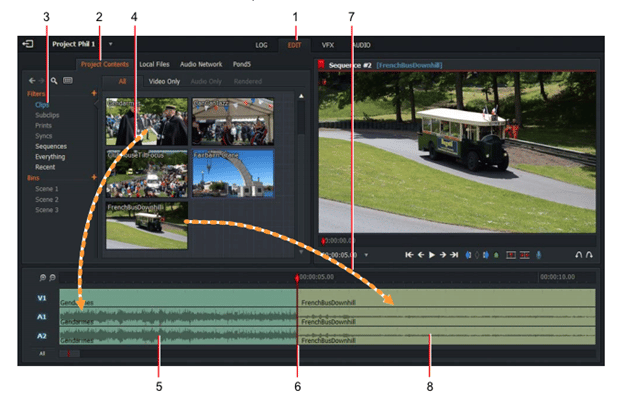Select the Video Only filter button
Viewport: 624px width, 400px height.
tap(165, 81)
